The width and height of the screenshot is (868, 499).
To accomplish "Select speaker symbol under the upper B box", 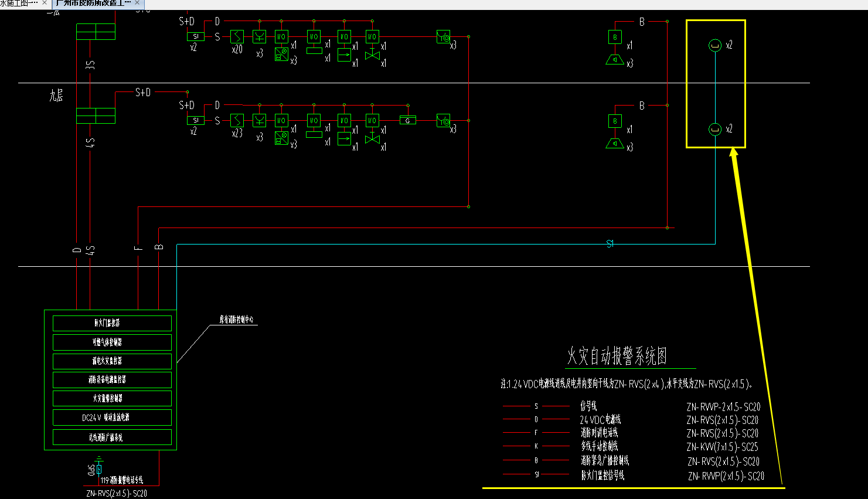I will [615, 59].
